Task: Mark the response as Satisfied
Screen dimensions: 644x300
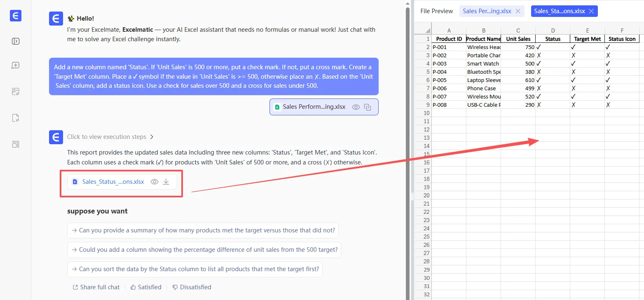Action: [146, 287]
